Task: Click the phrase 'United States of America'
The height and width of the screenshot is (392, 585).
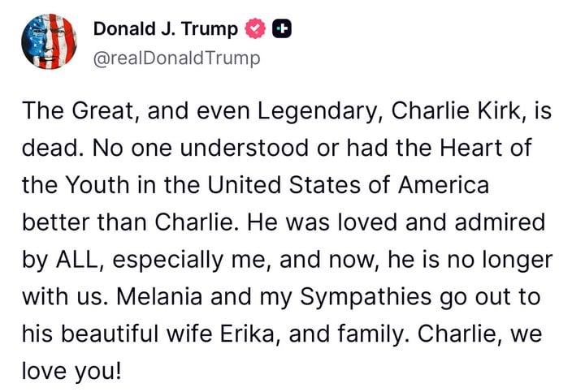Action: [348, 185]
